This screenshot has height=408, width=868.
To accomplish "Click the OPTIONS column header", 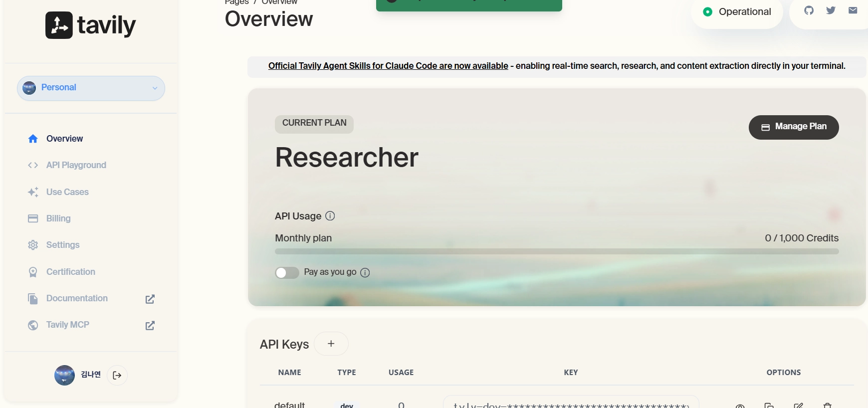I will 784,373.
